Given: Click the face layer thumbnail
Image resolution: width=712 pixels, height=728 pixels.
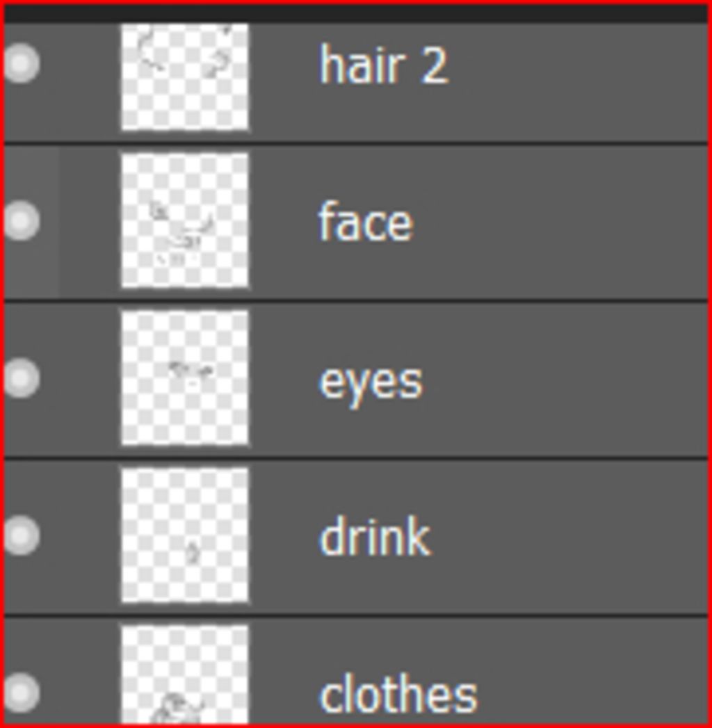Looking at the screenshot, I should (185, 221).
